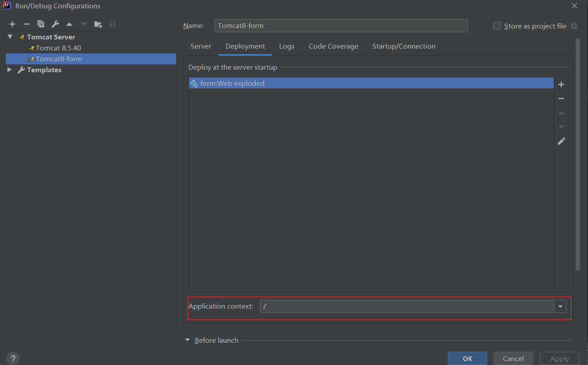Image resolution: width=588 pixels, height=365 pixels.
Task: Close the Run/Debug Configurations dialog
Action: [574, 6]
